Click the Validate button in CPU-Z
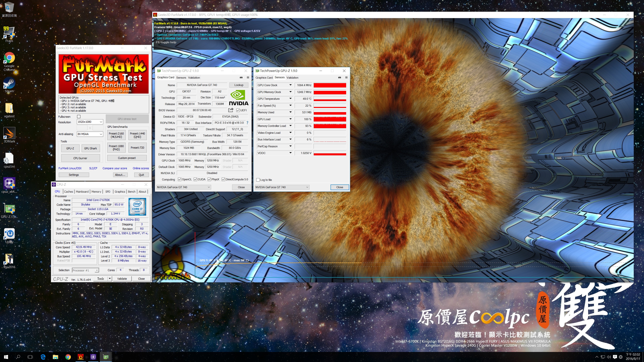This screenshot has height=362, width=644. pos(122,279)
